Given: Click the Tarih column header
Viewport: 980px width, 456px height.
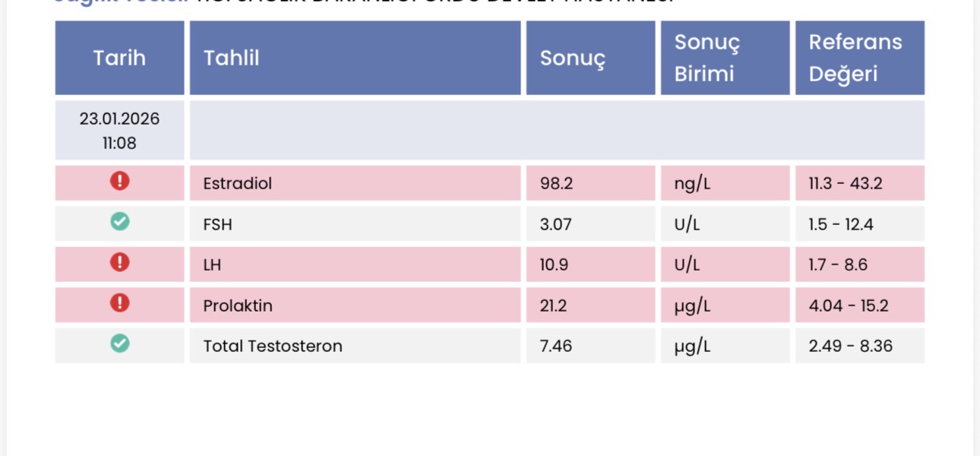Looking at the screenshot, I should (x=119, y=58).
